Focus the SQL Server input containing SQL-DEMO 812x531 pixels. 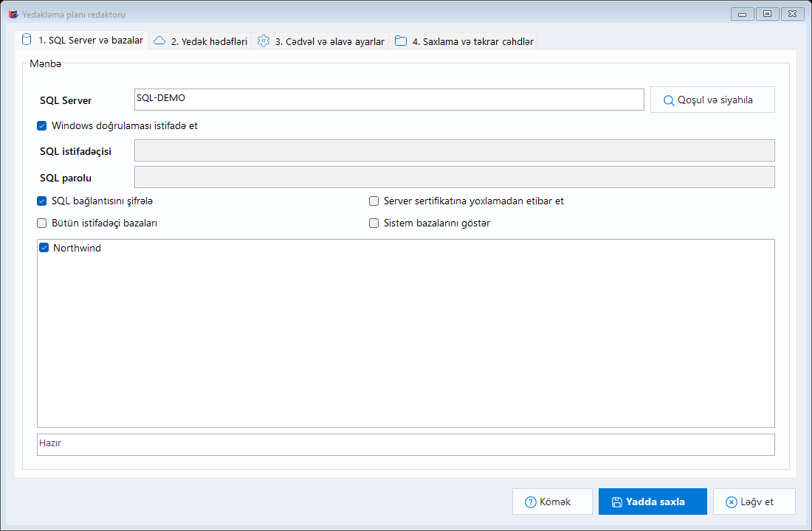(389, 100)
